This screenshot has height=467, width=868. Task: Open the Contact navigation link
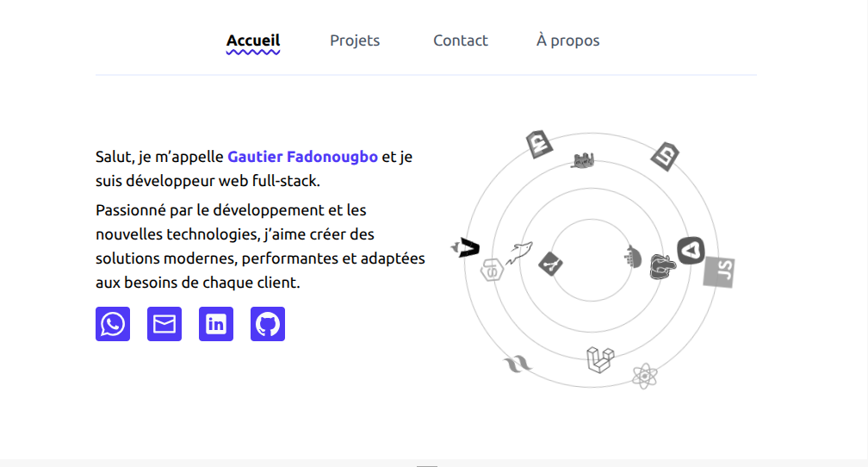pos(461,40)
